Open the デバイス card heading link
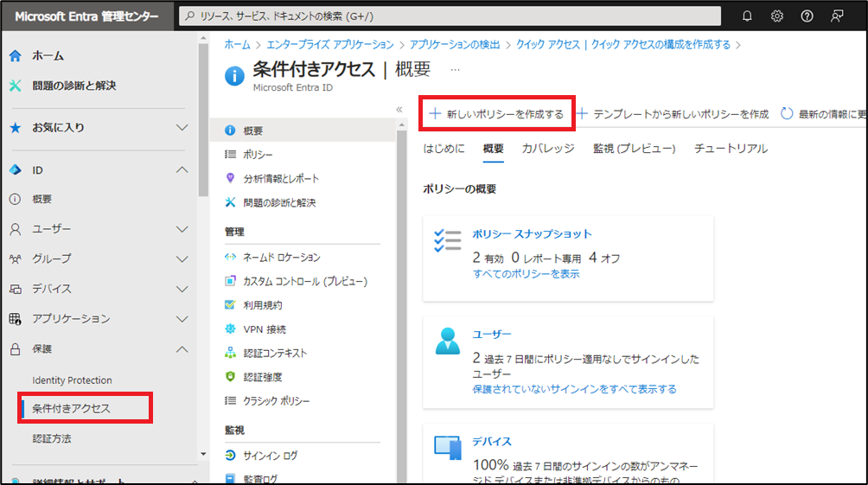Viewport: 868px width, 485px height. click(x=492, y=442)
